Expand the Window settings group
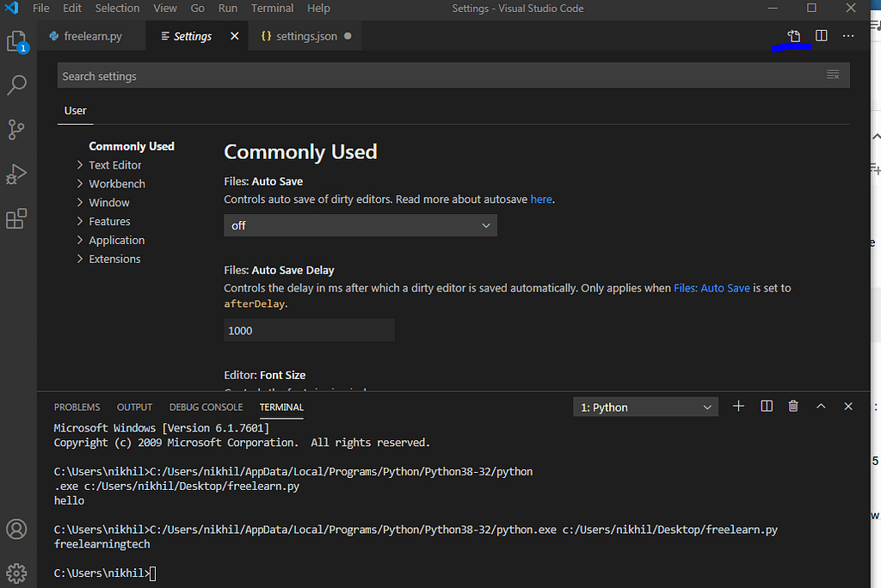The height and width of the screenshot is (588, 881). point(103,202)
